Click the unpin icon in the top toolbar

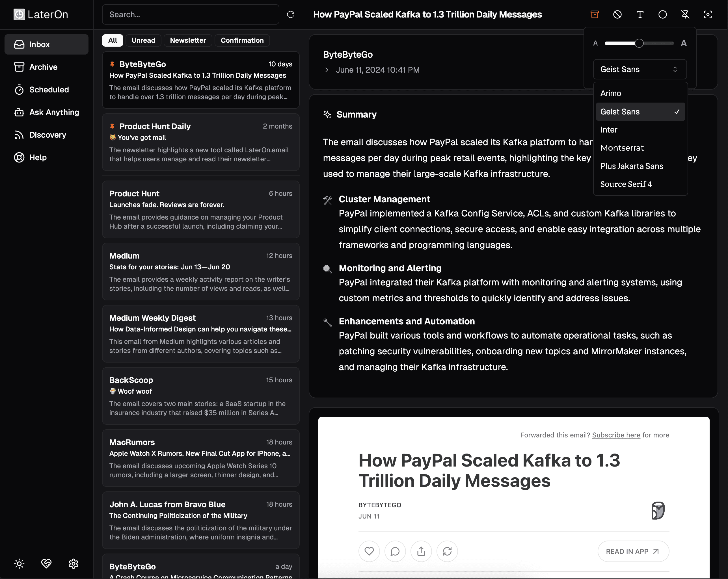pos(685,14)
